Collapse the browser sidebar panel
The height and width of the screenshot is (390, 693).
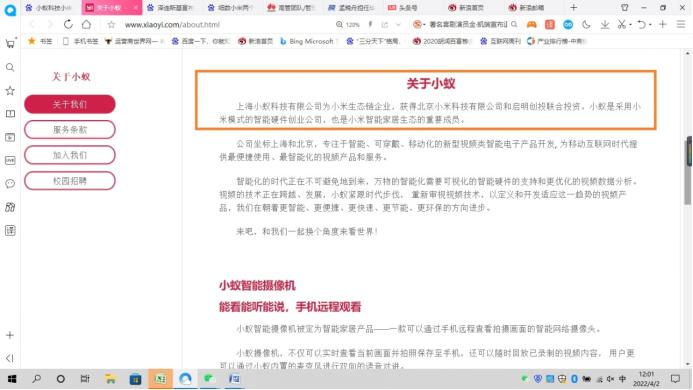coord(10,358)
